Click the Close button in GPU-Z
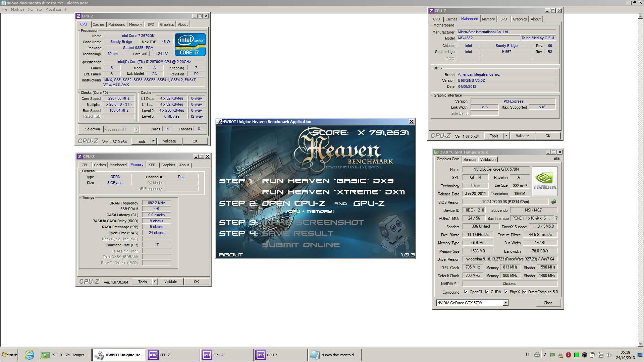This screenshot has height=362, width=644. [x=548, y=303]
